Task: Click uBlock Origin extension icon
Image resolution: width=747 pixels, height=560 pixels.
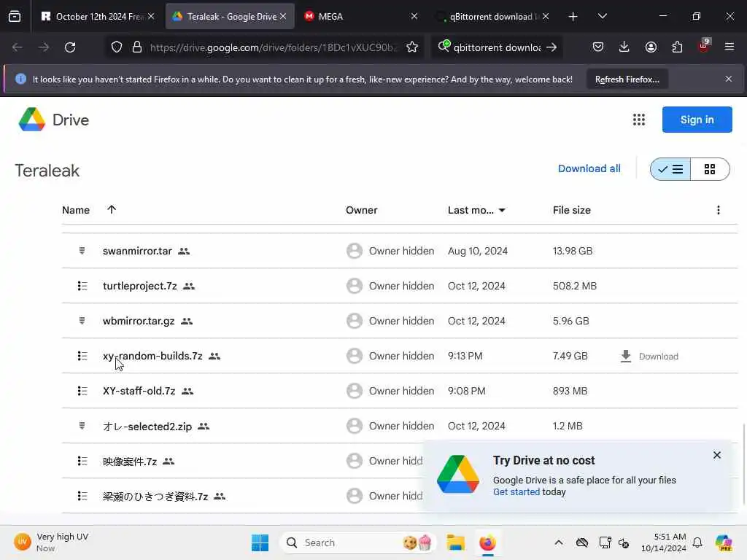Action: pyautogui.click(x=704, y=46)
